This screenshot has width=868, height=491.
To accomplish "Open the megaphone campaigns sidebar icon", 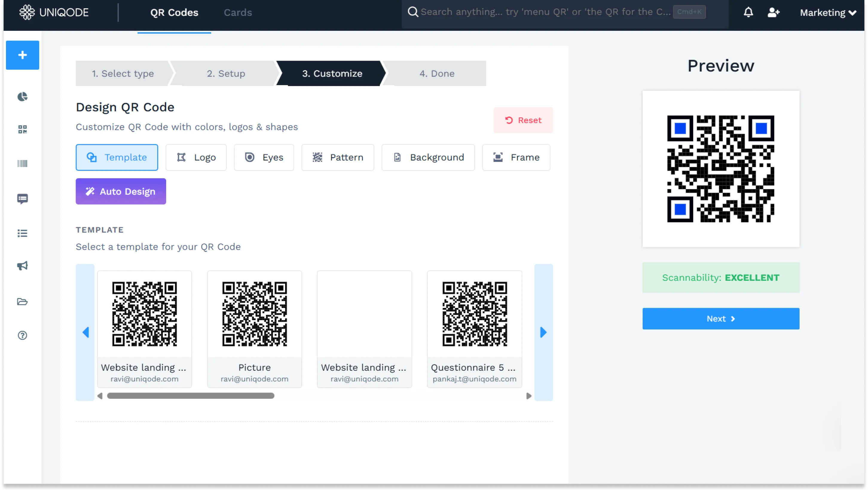I will click(22, 266).
